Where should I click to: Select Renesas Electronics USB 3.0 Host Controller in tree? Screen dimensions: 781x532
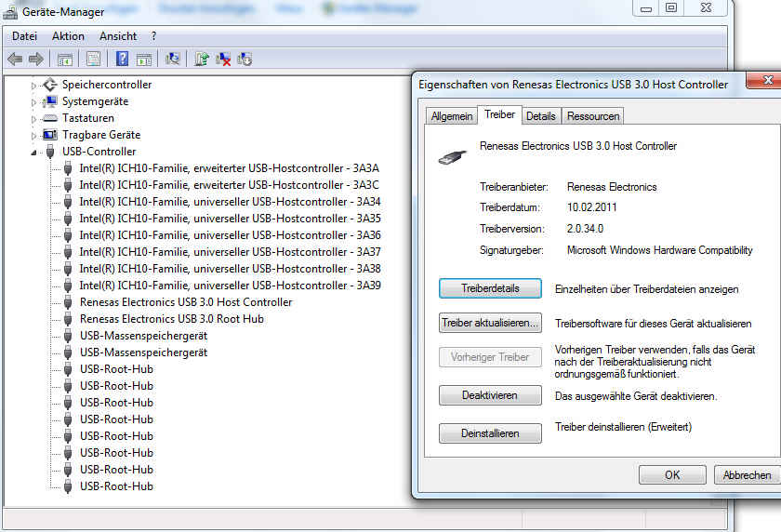pos(186,302)
